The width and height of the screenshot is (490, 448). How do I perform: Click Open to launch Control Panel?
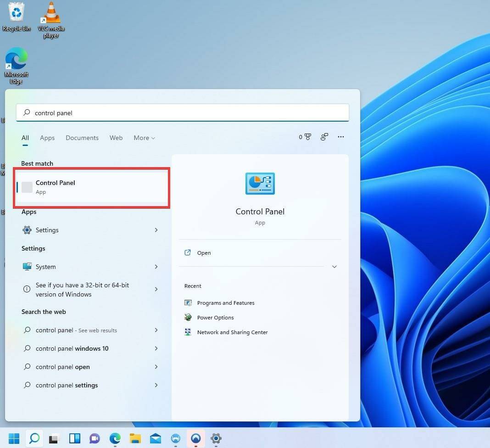click(x=204, y=252)
